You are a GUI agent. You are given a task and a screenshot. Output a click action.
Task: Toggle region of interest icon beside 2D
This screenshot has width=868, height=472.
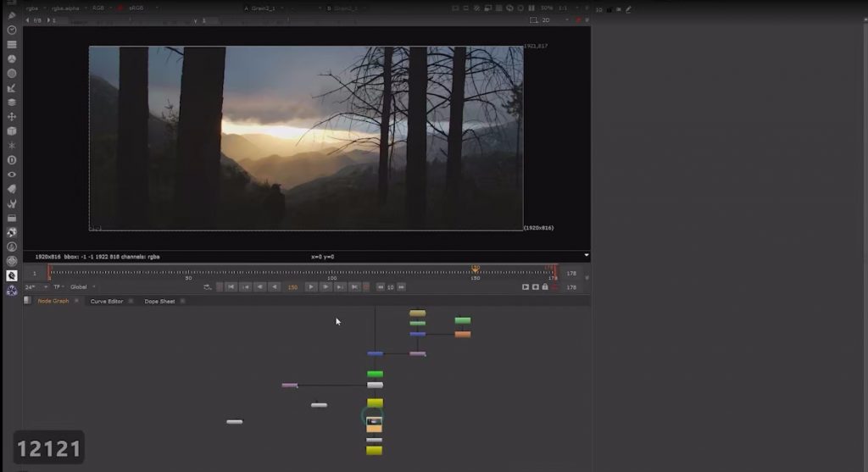(534, 20)
